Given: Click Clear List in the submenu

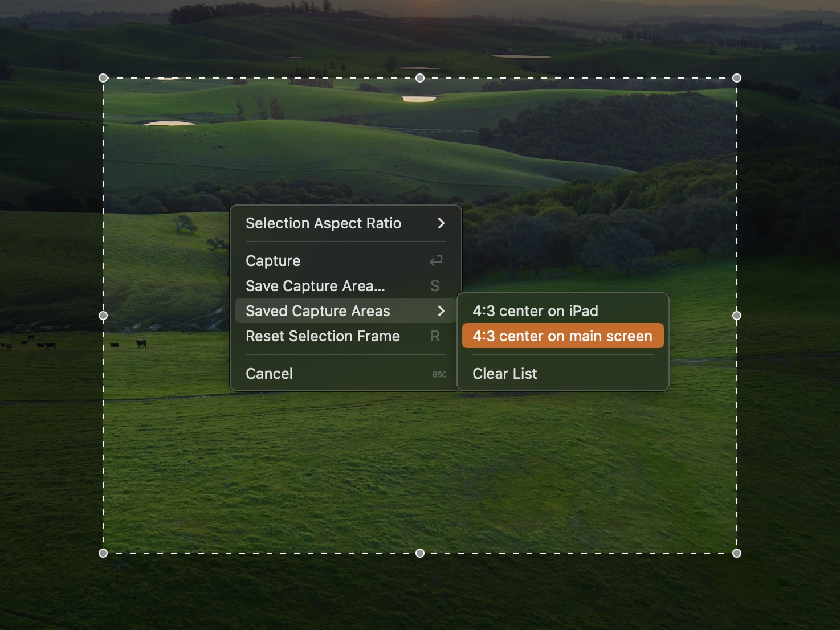Looking at the screenshot, I should point(563,374).
